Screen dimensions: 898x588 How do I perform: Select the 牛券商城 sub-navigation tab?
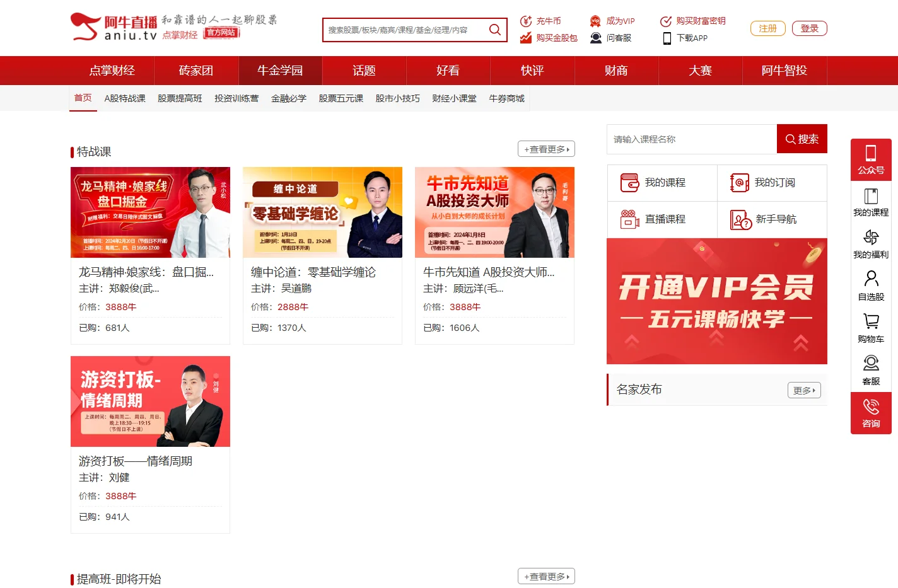(x=507, y=98)
